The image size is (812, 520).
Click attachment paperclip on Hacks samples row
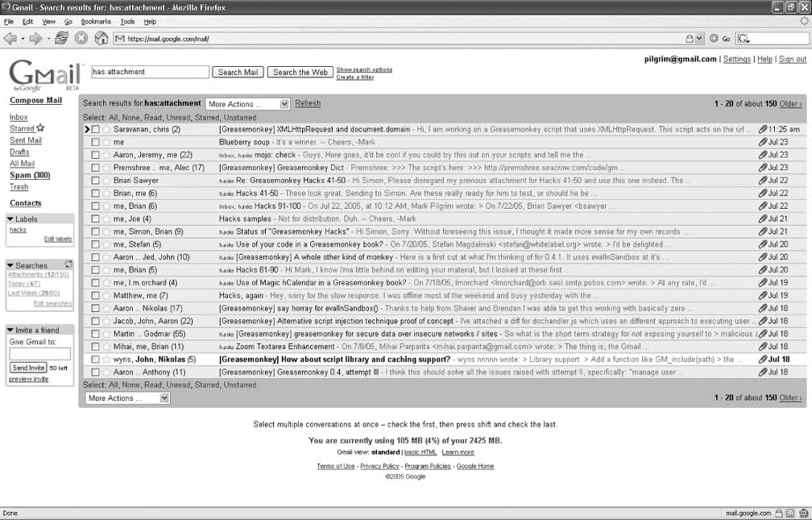click(x=762, y=218)
